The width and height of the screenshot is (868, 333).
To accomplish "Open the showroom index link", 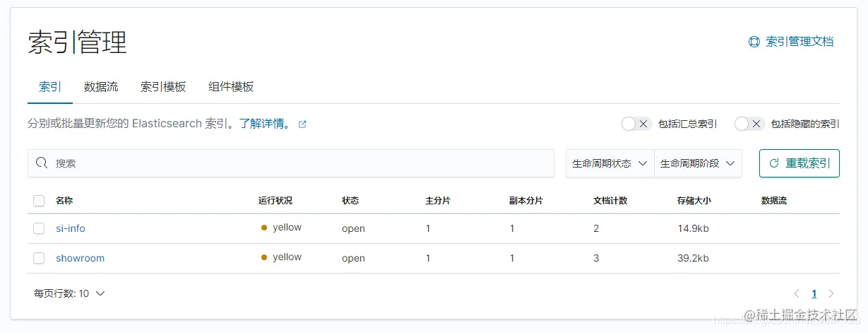I will [81, 258].
